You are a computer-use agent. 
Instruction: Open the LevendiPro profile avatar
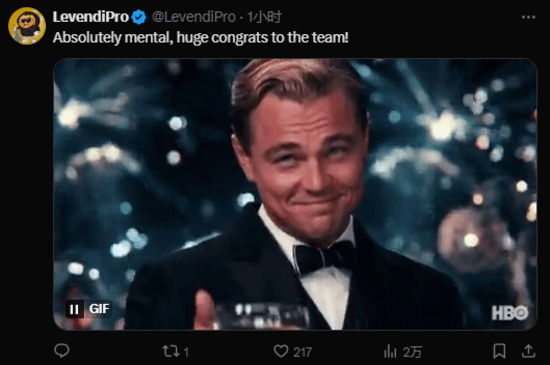pos(27,26)
